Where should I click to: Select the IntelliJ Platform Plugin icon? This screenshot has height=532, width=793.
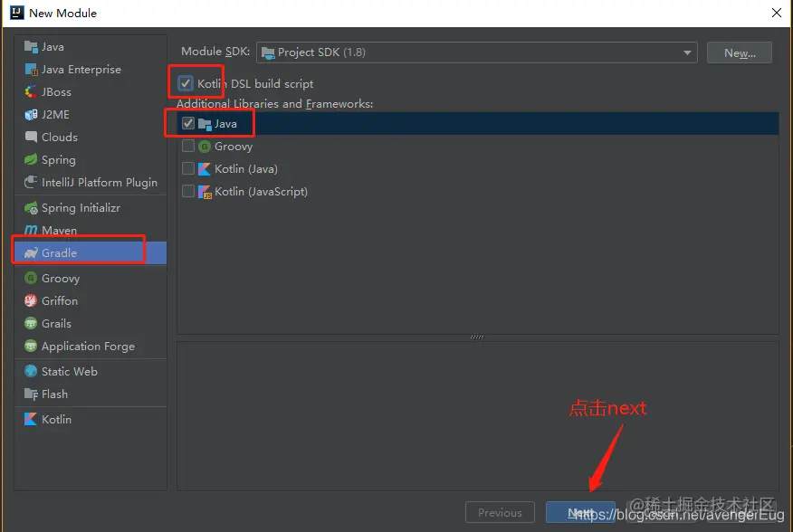tap(31, 182)
